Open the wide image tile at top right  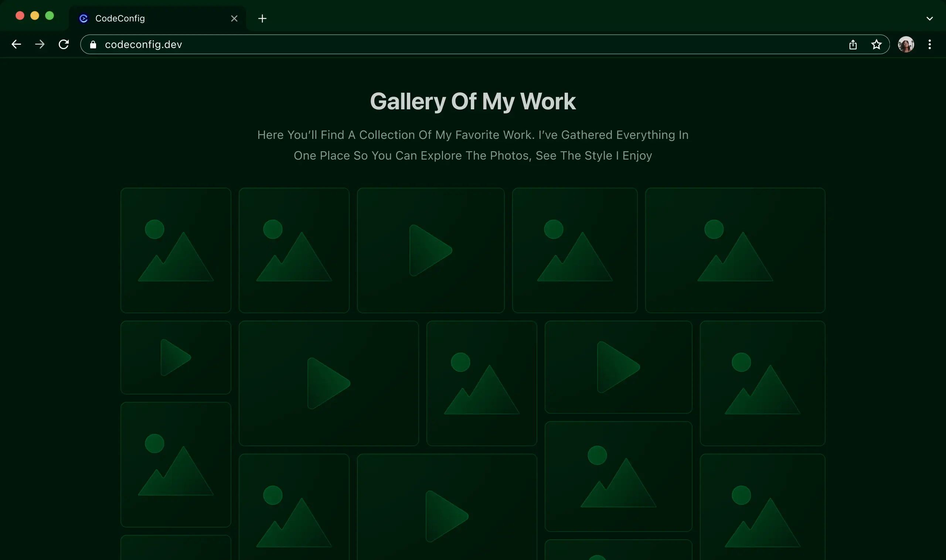coord(735,250)
